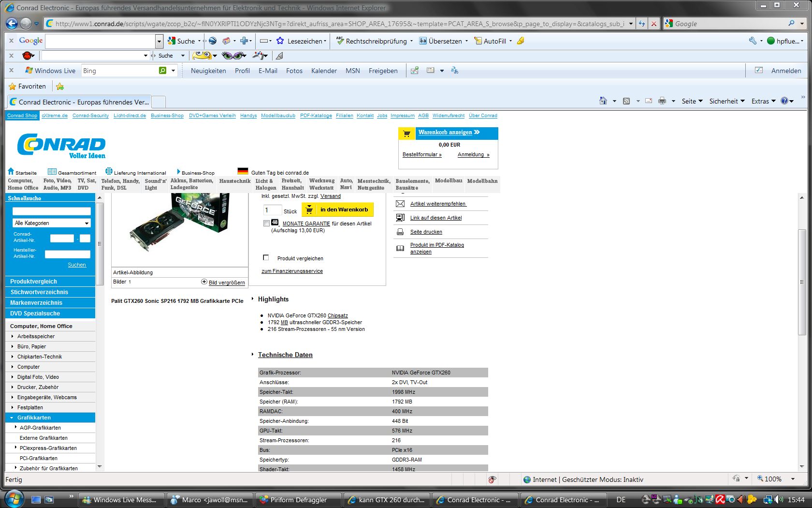Check the Produkt vergleichen checkbox
Image resolution: width=812 pixels, height=508 pixels.
266,257
